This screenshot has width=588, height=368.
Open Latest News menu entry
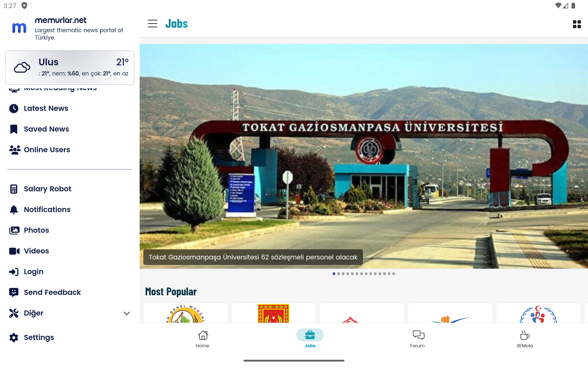(x=70, y=108)
